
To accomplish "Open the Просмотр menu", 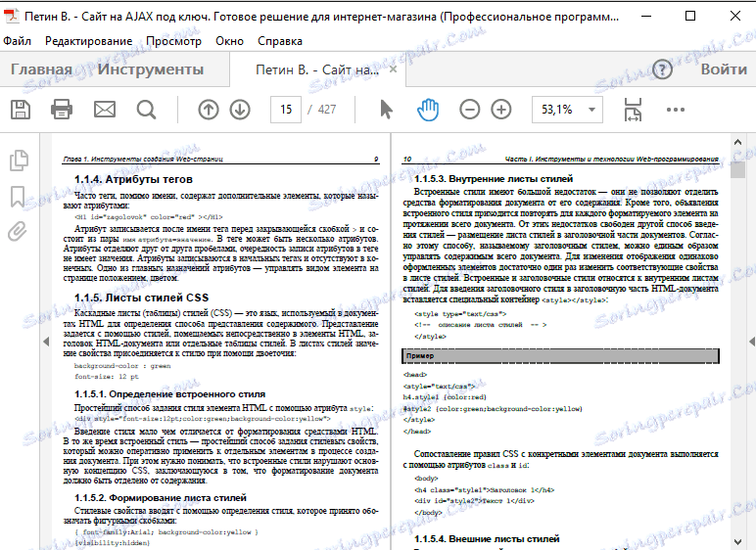I will click(173, 41).
